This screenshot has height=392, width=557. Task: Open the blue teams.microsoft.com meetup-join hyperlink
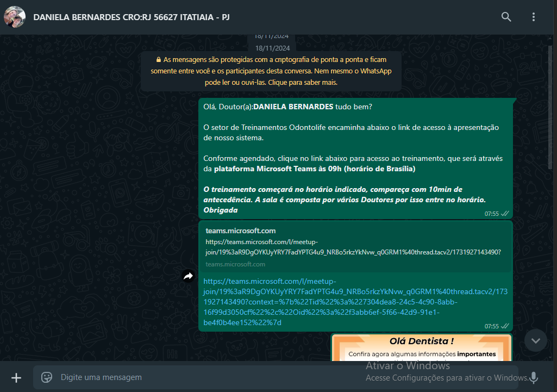point(355,302)
